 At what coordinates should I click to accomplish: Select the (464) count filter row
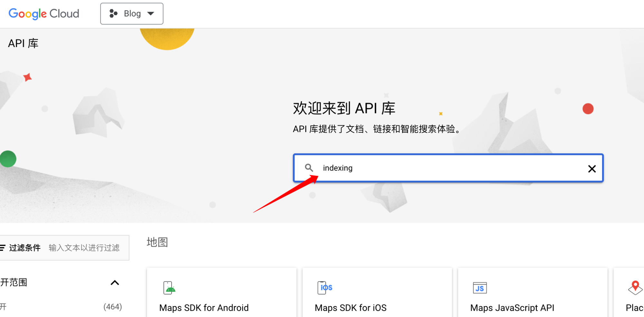(x=61, y=307)
